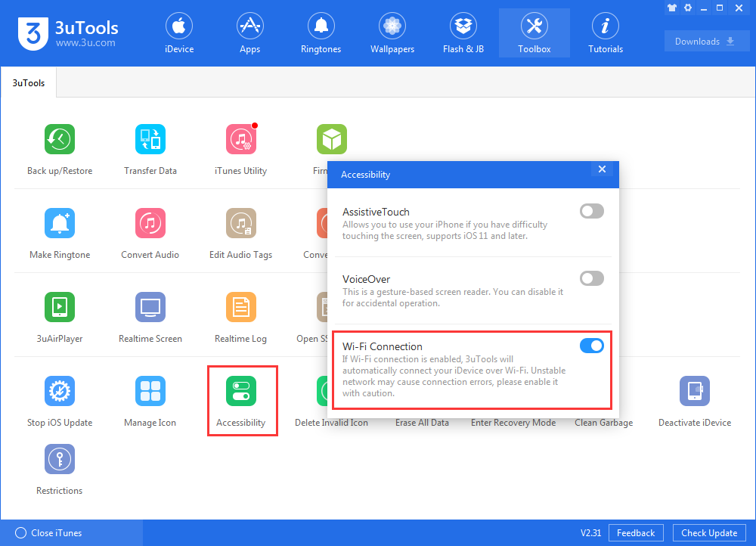The width and height of the screenshot is (756, 546).
Task: Launch the Transfer Data tool
Action: [x=150, y=139]
